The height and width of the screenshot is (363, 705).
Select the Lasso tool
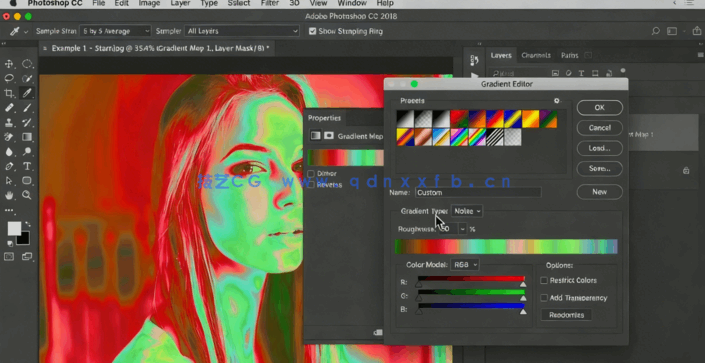[x=9, y=79]
